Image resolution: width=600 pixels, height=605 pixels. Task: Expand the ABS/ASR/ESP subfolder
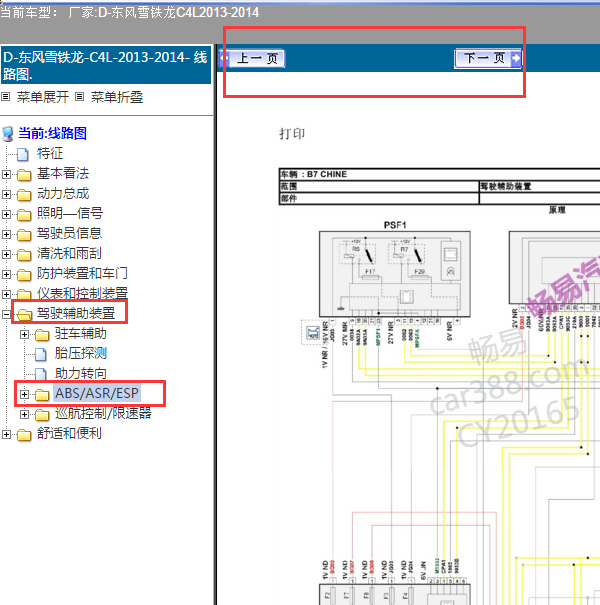(24, 394)
